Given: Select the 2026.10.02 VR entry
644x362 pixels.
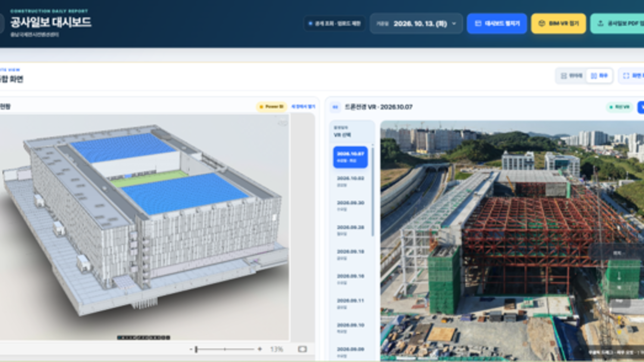Looking at the screenshot, I should point(350,181).
